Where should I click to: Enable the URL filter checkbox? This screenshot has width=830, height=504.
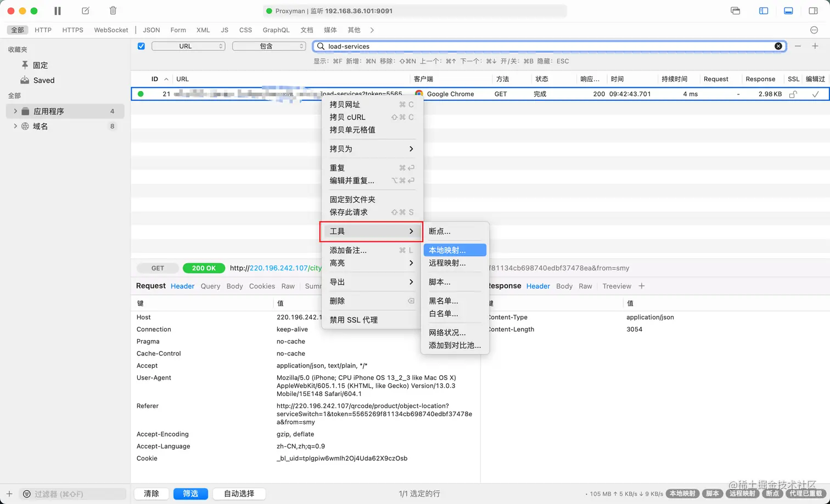(141, 46)
